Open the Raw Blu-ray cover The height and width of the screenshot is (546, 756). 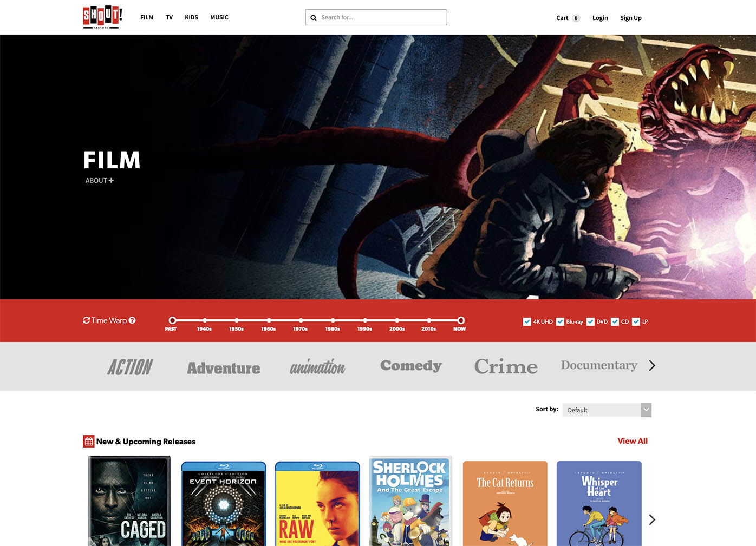tap(317, 503)
